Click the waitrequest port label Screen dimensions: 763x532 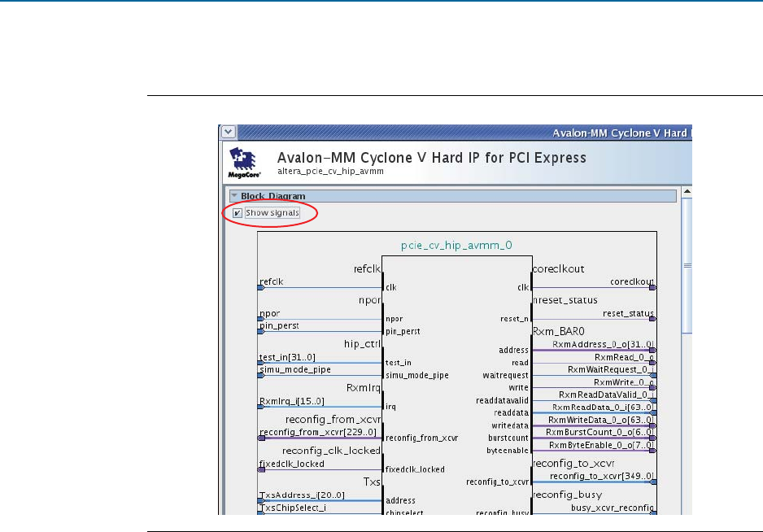coord(505,375)
